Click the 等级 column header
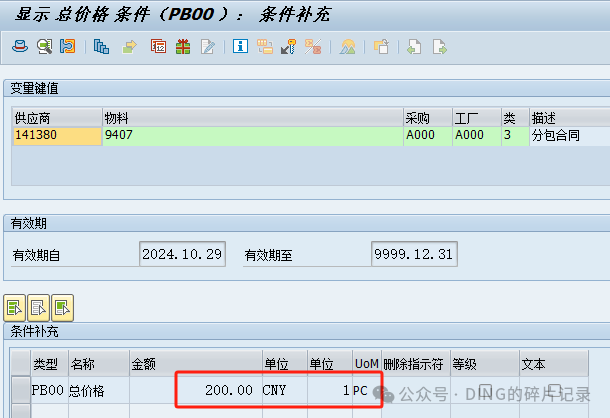The image size is (610, 418). 485,364
